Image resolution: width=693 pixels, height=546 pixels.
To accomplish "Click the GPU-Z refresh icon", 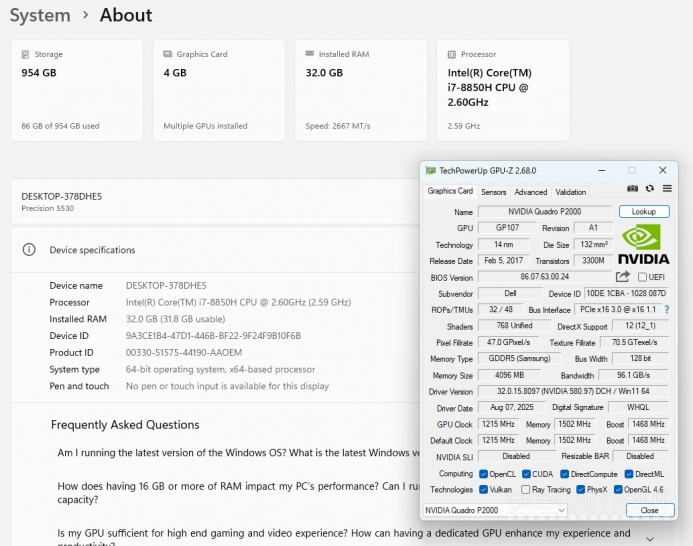I will 650,189.
